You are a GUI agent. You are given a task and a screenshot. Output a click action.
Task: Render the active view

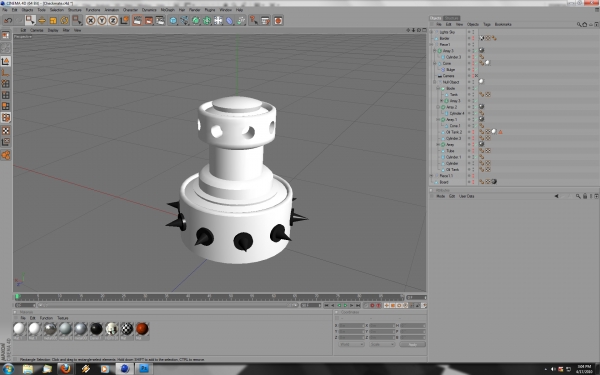tap(137, 20)
